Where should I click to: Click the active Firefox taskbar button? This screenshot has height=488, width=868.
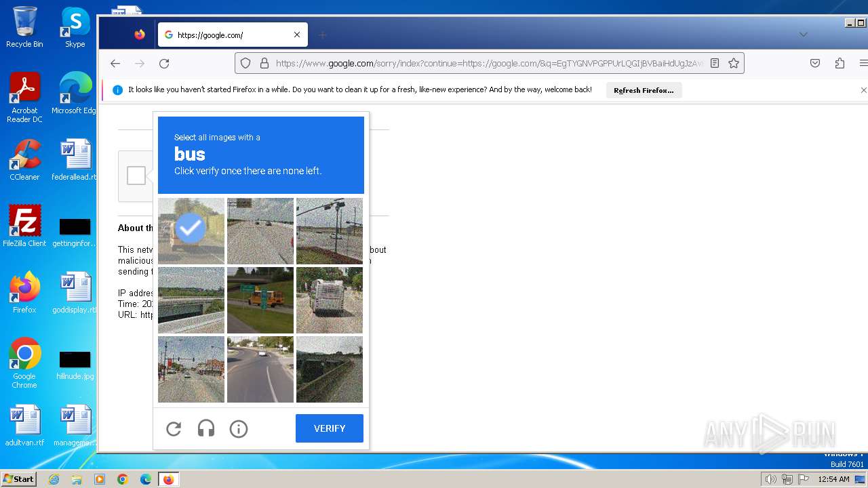(168, 479)
